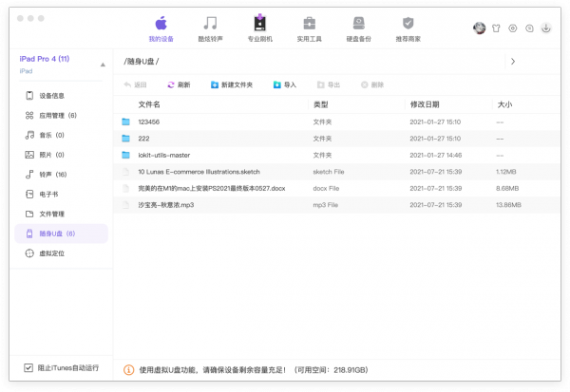This screenshot has height=392, width=570.
Task: Select the folder named 123456
Action: click(336, 122)
